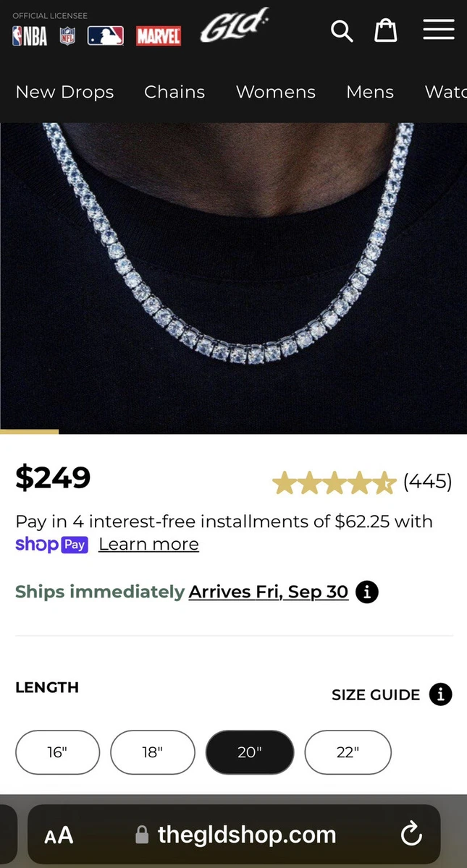Go to the Womens category
Screen dimensions: 467x868
click(x=276, y=92)
